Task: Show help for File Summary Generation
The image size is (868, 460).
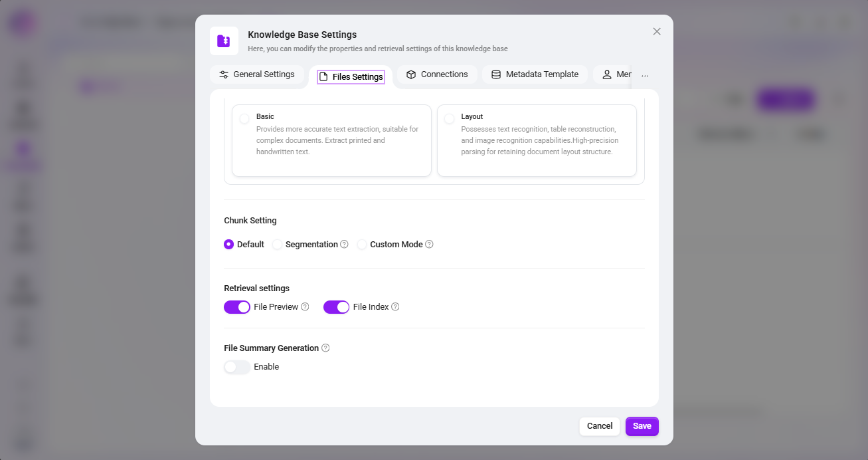Action: [325, 348]
